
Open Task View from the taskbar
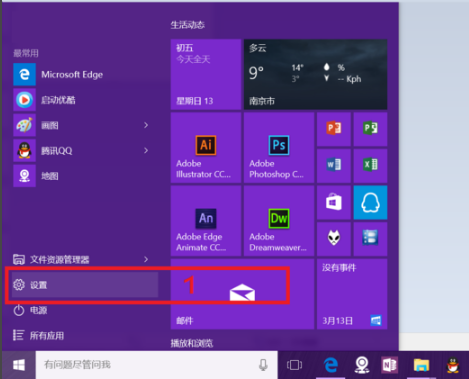(x=294, y=365)
